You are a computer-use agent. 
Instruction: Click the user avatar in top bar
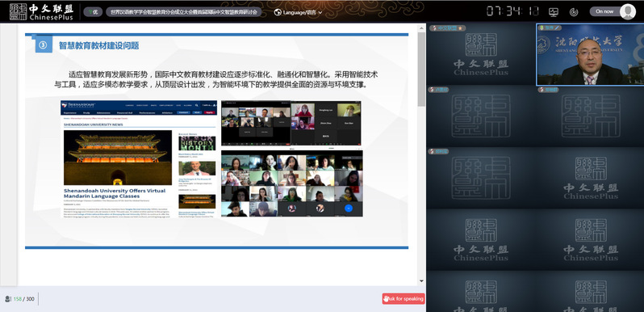pos(628,11)
